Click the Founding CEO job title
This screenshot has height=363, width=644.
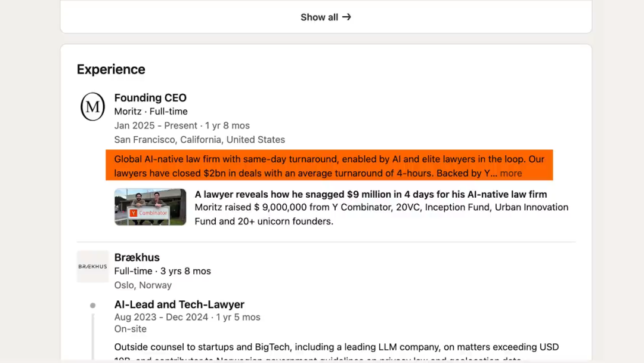coord(150,98)
